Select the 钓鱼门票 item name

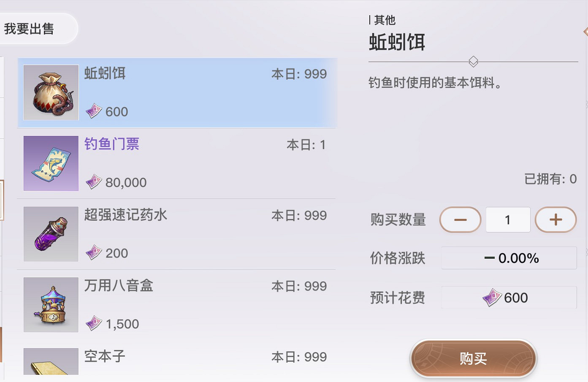(x=112, y=144)
